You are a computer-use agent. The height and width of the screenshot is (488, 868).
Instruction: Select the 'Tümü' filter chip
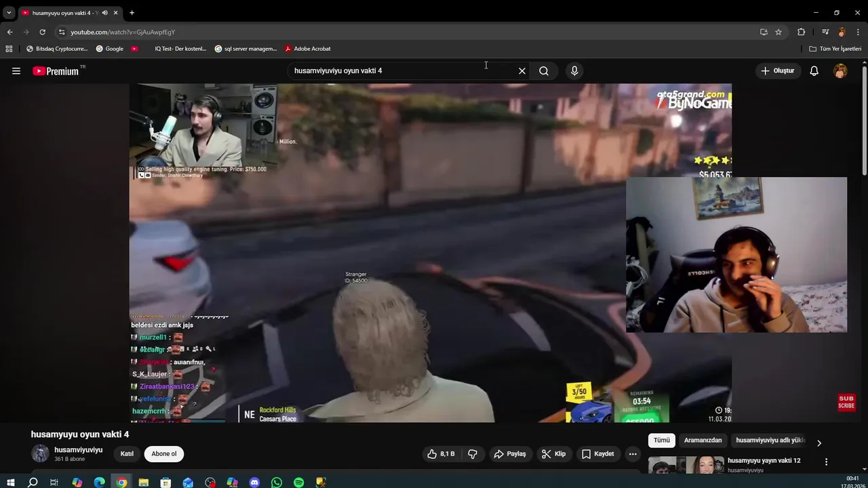coord(662,441)
